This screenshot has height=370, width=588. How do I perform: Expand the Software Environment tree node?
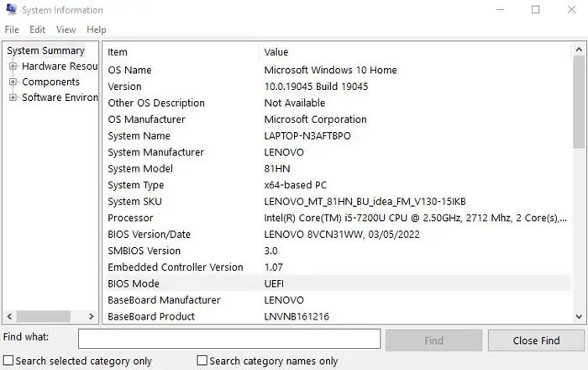tap(13, 98)
